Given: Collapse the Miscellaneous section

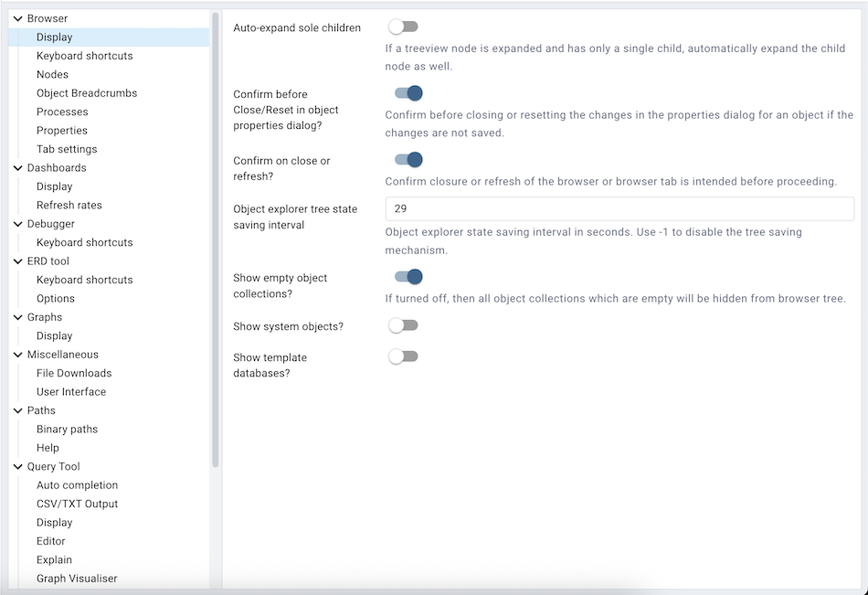Looking at the screenshot, I should pos(16,354).
